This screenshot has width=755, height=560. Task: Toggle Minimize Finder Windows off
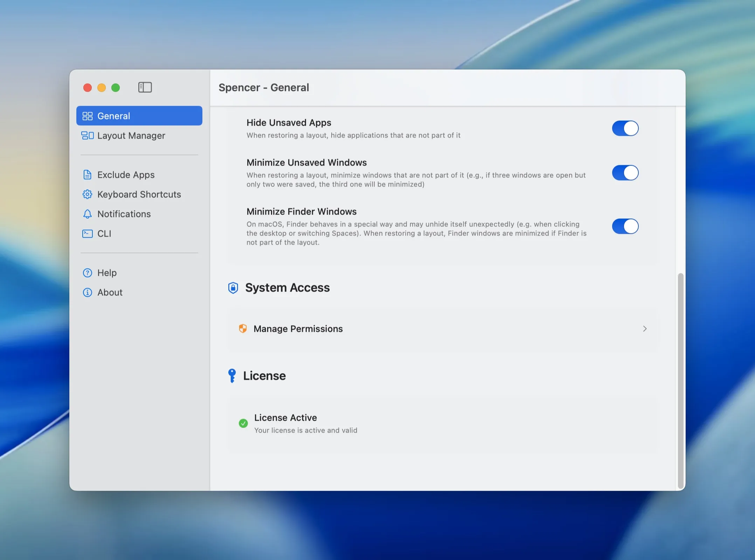pos(625,226)
